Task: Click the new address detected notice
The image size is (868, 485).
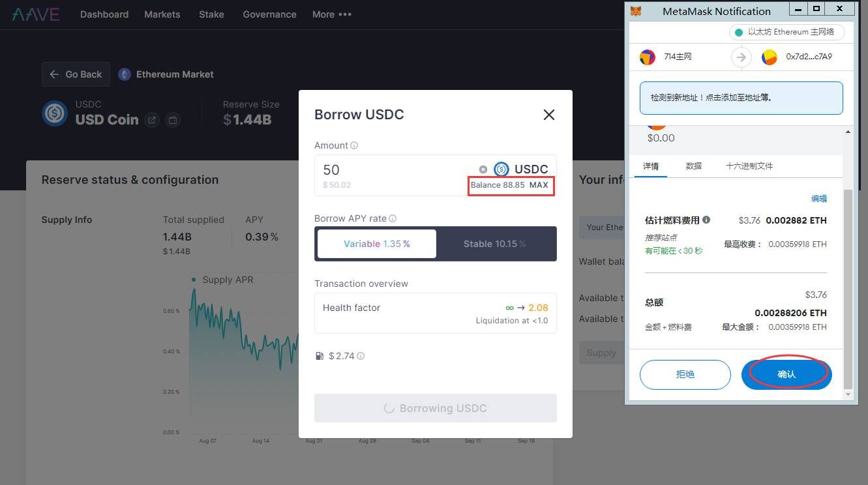Action: tap(741, 98)
